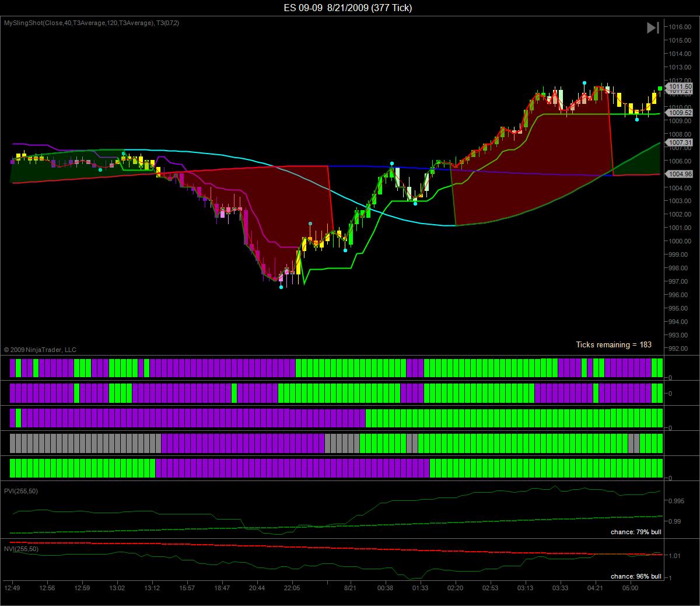The width and height of the screenshot is (700, 606).
Task: Click the 02:53 time axis label
Action: point(490,588)
